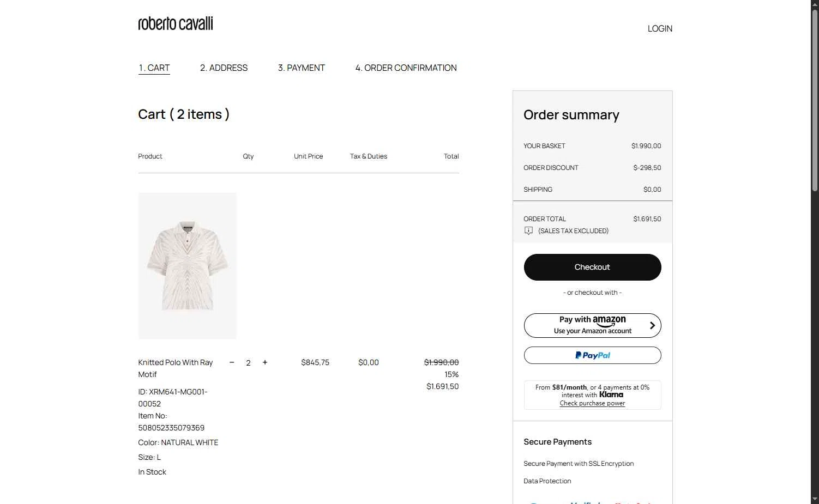Click the black Checkout button

pos(593,267)
